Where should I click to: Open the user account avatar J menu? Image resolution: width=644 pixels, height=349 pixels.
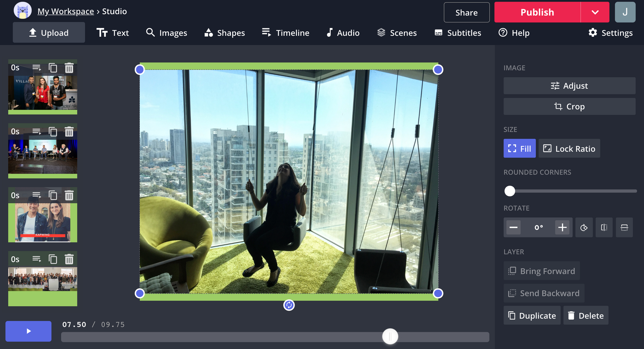pyautogui.click(x=625, y=12)
